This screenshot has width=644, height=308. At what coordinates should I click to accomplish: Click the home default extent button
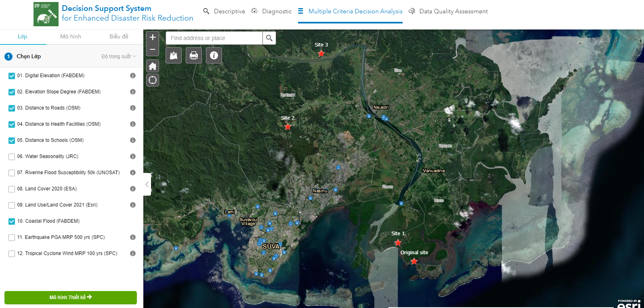[153, 66]
